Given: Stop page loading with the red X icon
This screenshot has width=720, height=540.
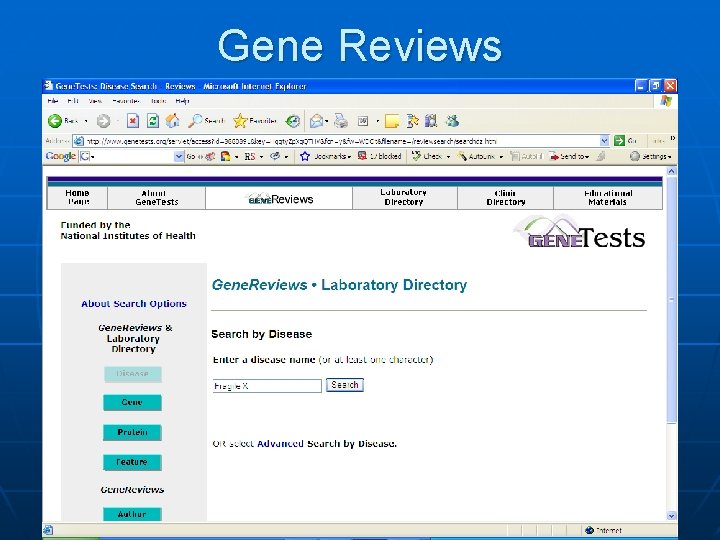Looking at the screenshot, I should pos(133,121).
